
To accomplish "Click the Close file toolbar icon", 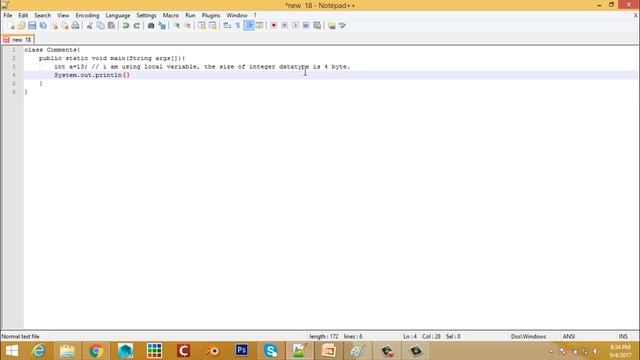I will (x=54, y=26).
